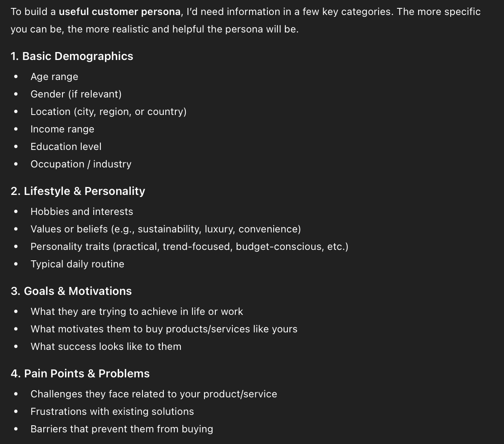
Task: Click the "Personality traits" bullet line
Action: [x=189, y=247]
